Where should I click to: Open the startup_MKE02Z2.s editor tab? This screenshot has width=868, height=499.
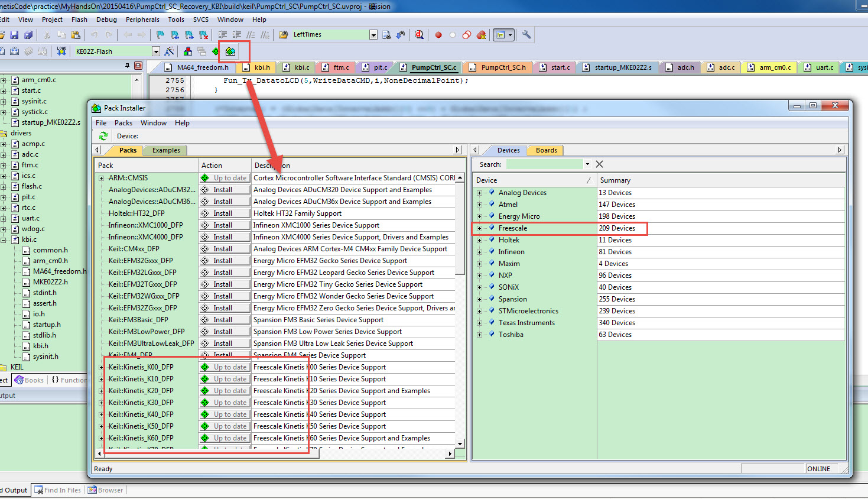617,67
